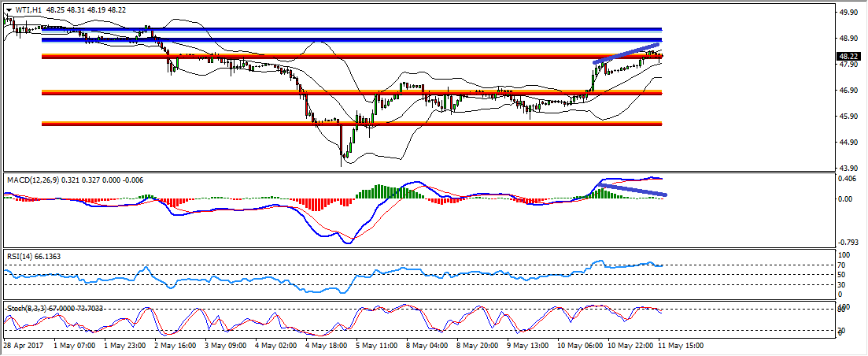Click the MACD 0.00 scale value
The width and height of the screenshot is (868, 356).
coord(847,198)
